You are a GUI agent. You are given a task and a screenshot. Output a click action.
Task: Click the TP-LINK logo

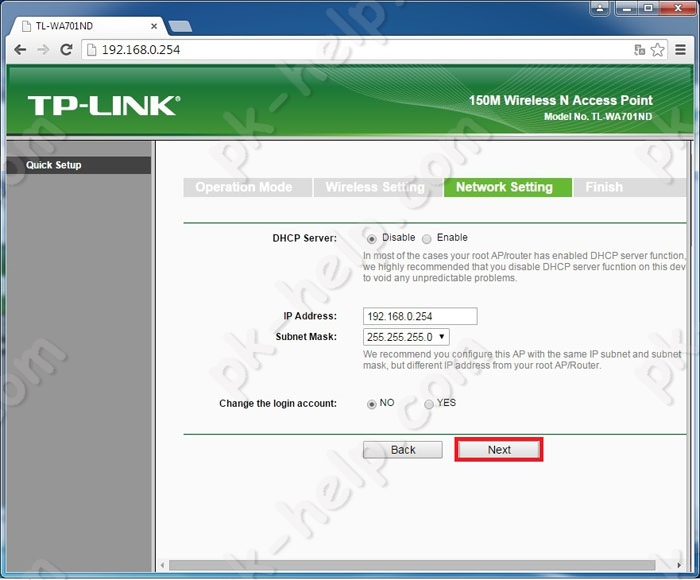[x=104, y=106]
